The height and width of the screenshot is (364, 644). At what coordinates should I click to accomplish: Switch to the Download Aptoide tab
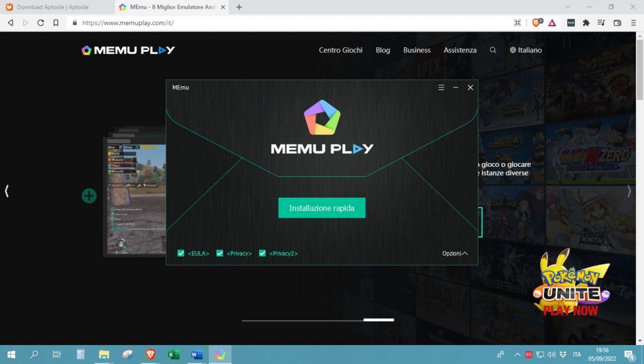click(x=53, y=7)
